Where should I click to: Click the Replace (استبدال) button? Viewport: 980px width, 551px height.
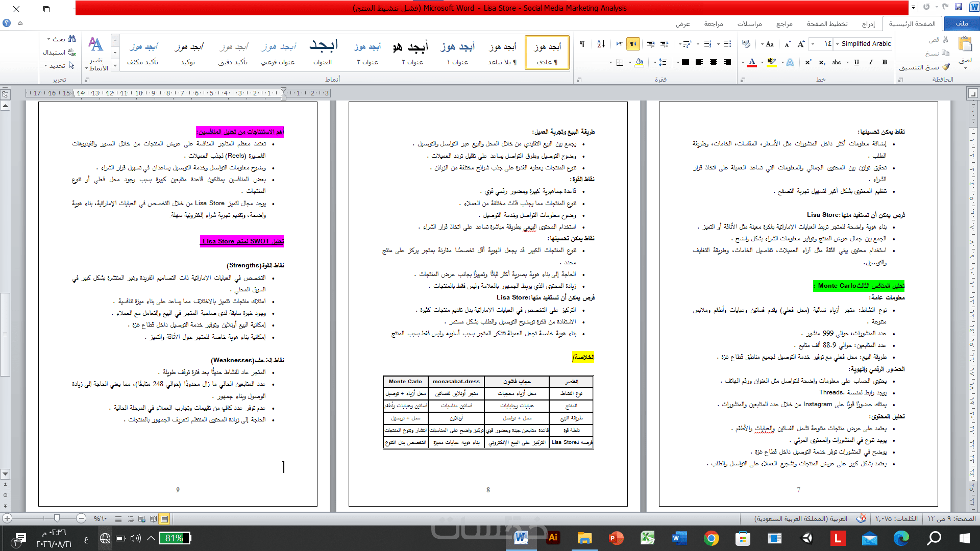[60, 53]
